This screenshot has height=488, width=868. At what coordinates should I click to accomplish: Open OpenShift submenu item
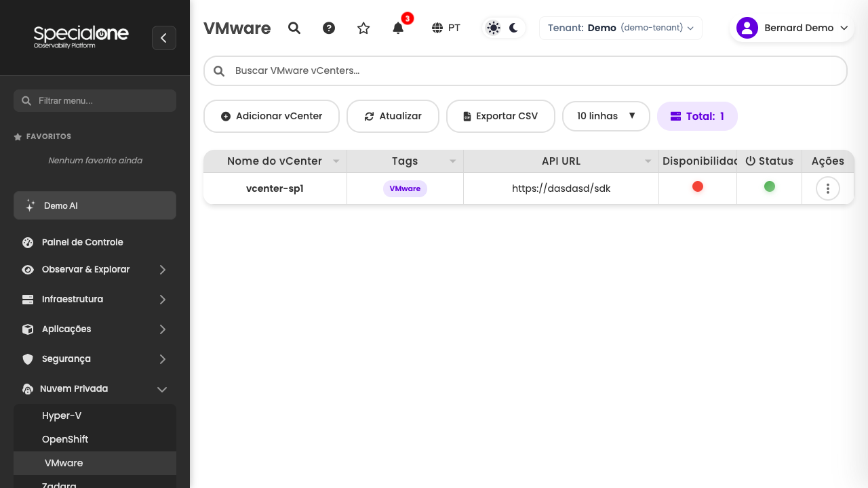95,439
